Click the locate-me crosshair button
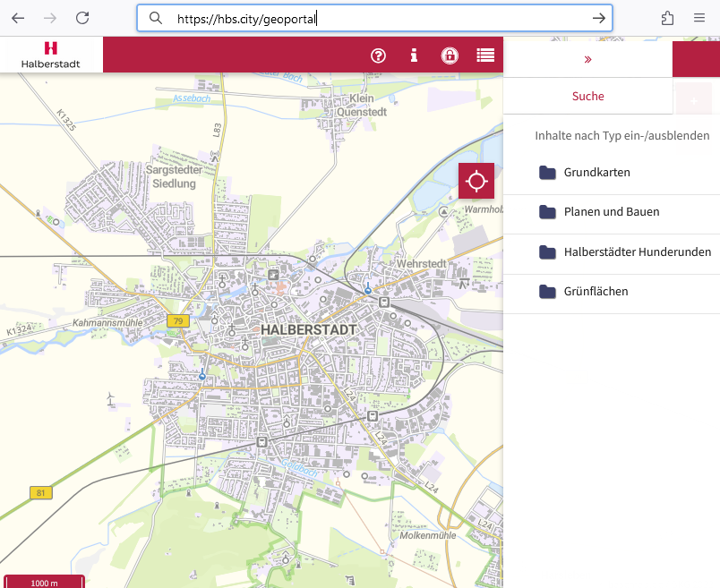The width and height of the screenshot is (720, 588). (x=476, y=181)
